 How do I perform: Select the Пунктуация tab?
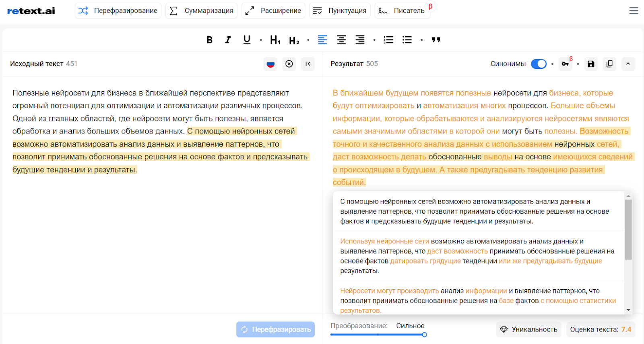pos(340,10)
